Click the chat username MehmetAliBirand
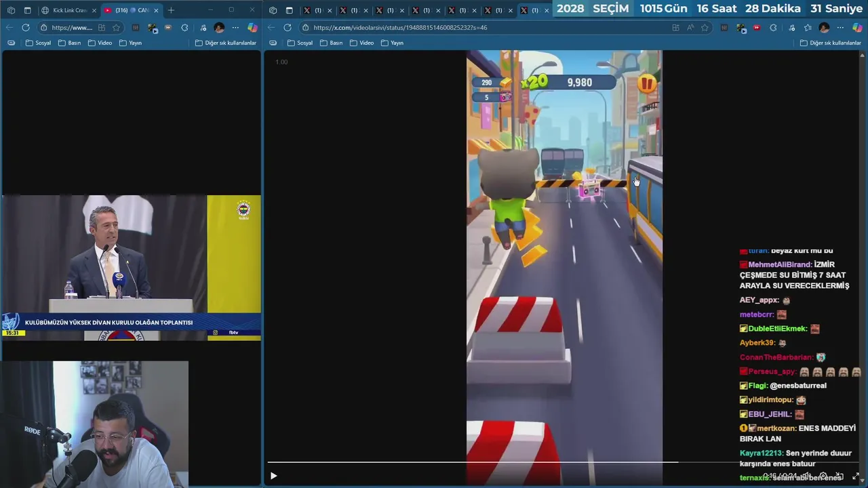This screenshot has width=868, height=488. click(779, 264)
